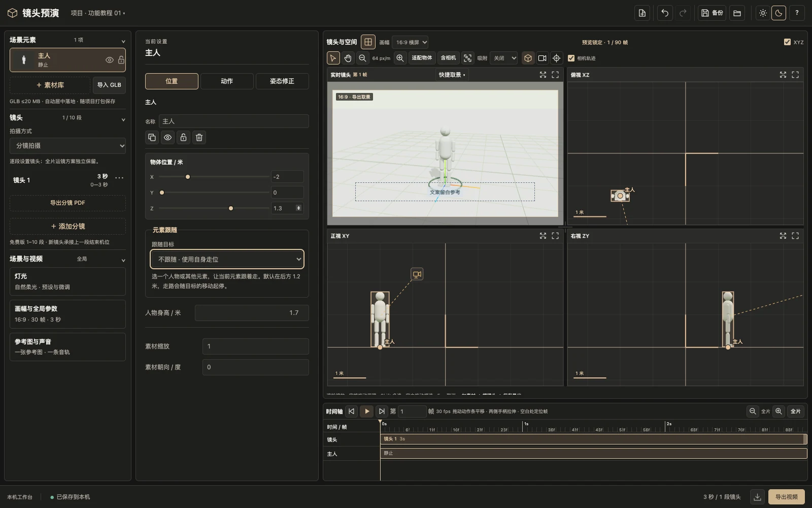Select the arrow pointer tool
The height and width of the screenshot is (508, 812).
[x=333, y=58]
